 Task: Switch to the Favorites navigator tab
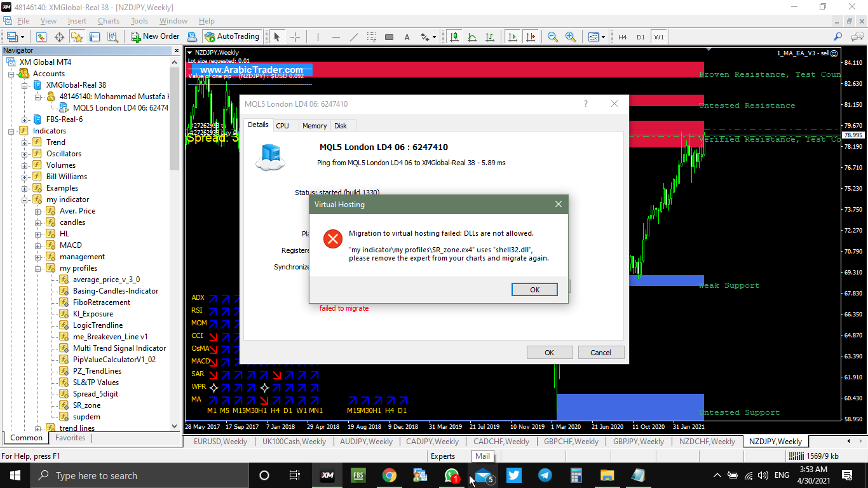(x=70, y=438)
